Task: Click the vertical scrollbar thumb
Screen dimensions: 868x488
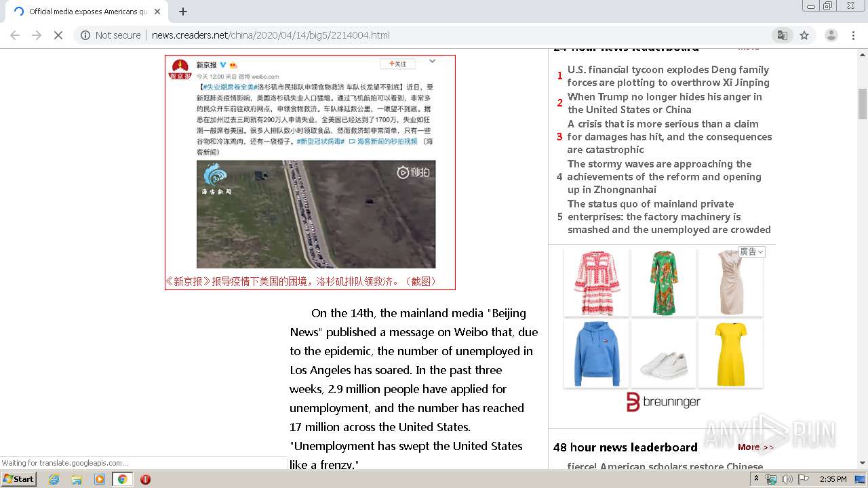Action: (863, 103)
